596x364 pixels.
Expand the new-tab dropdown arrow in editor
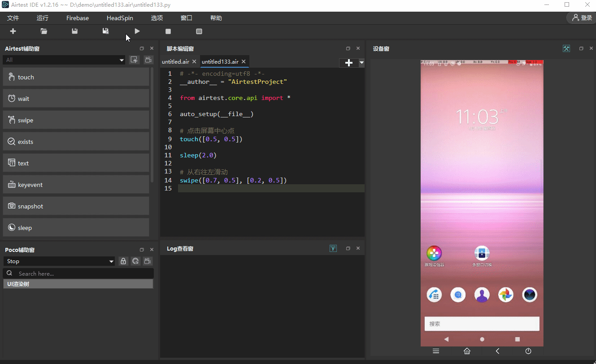pos(361,63)
